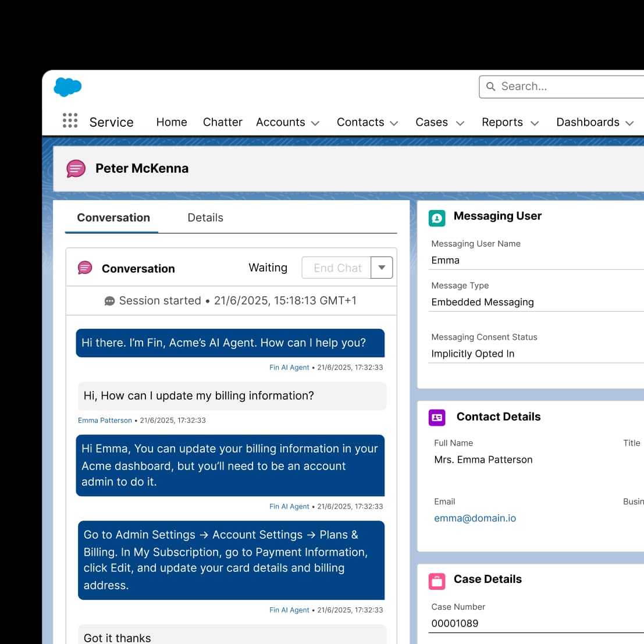Expand the Accounts dropdown chevron
The width and height of the screenshot is (644, 644).
315,123
